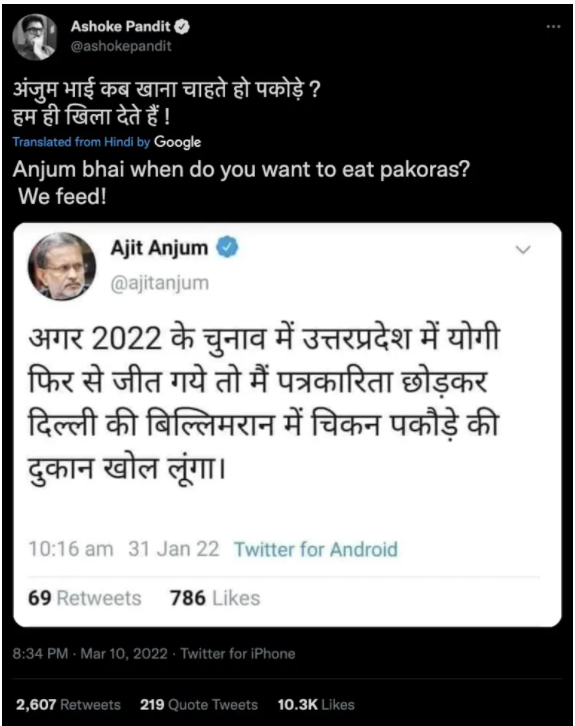Open the quoted tweet's 786 Likes

click(215, 598)
